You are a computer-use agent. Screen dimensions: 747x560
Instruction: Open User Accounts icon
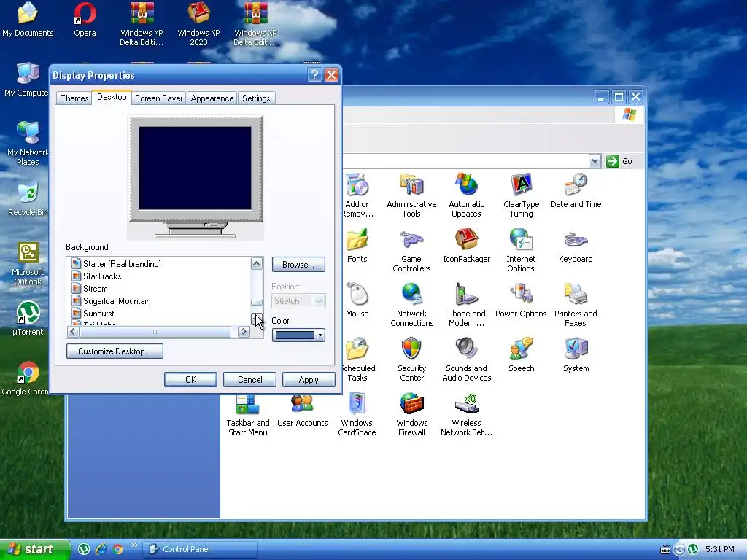click(x=303, y=410)
